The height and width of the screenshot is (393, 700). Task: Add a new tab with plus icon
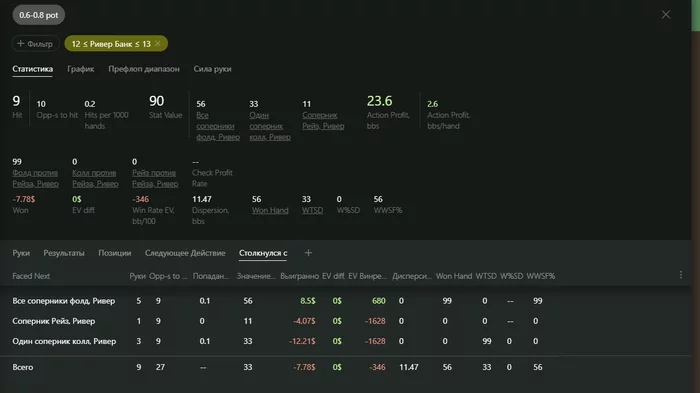tap(308, 253)
